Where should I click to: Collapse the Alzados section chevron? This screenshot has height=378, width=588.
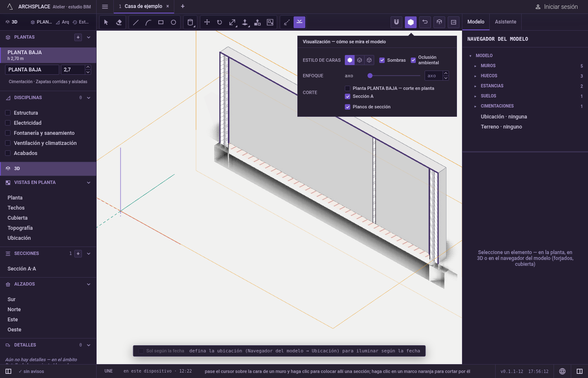[x=89, y=284]
